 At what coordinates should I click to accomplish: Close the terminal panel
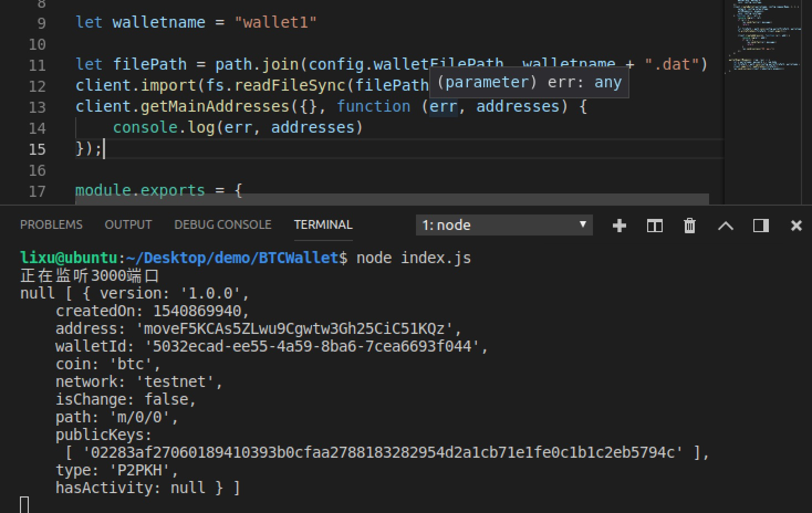[x=796, y=226]
